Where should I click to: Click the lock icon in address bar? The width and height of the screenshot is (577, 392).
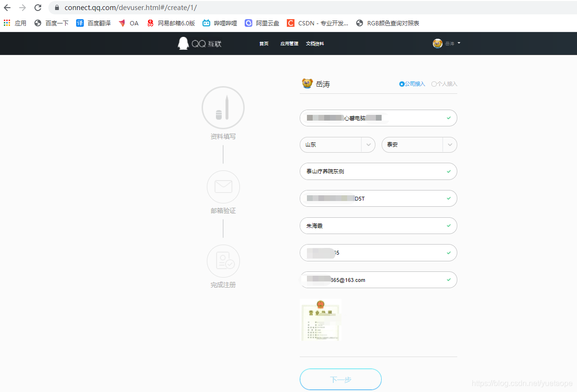click(x=57, y=8)
